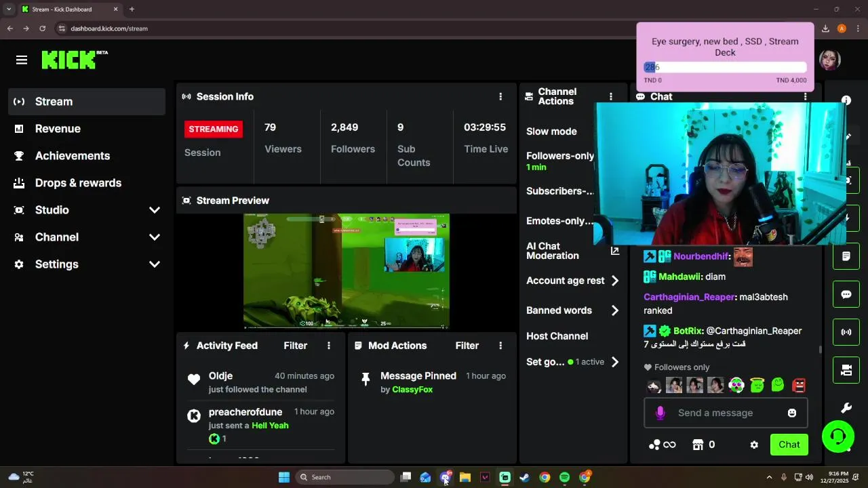Click the document icon in right sidebar
Image resolution: width=868 pixels, height=488 pixels.
[x=846, y=256]
